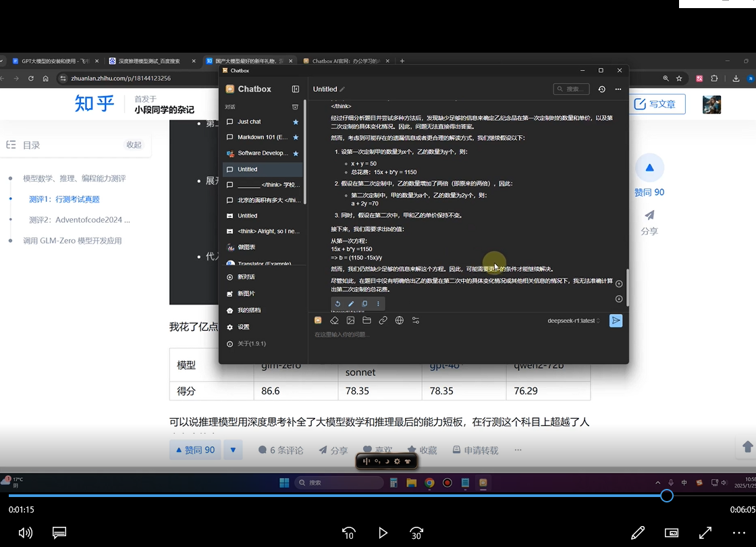Screen dimensions: 756x547
Task: Regenerate the last AI response
Action: pos(337,304)
